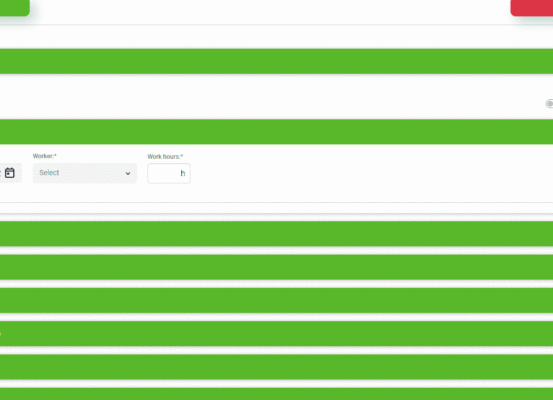
Task: Click the 'Work hours:*' field label
Action: click(x=165, y=156)
